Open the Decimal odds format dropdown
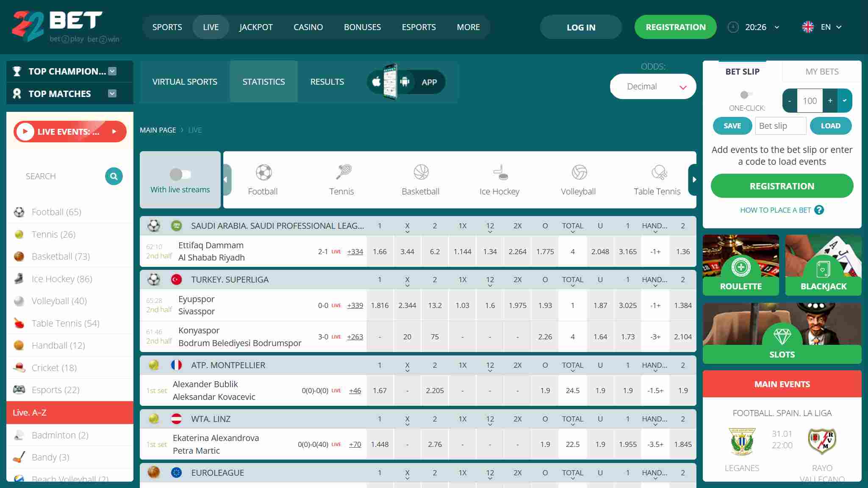 [x=653, y=86]
